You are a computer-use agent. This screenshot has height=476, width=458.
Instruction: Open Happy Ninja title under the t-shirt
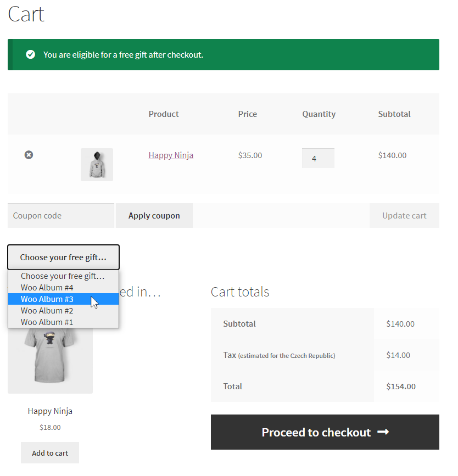pyautogui.click(x=50, y=411)
